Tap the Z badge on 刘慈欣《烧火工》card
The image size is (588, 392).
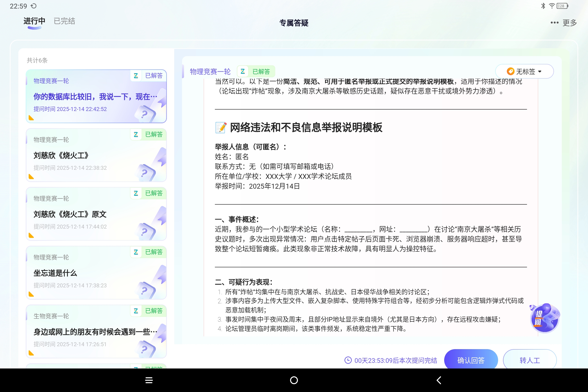point(136,135)
